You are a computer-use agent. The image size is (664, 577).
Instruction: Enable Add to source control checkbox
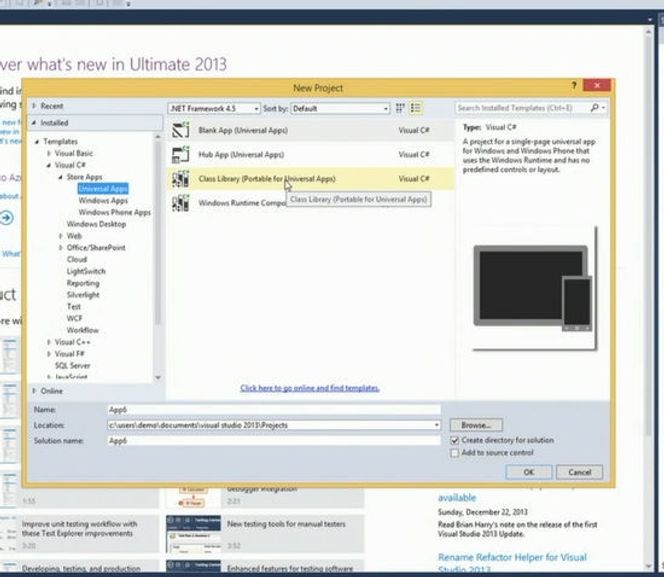pos(454,453)
